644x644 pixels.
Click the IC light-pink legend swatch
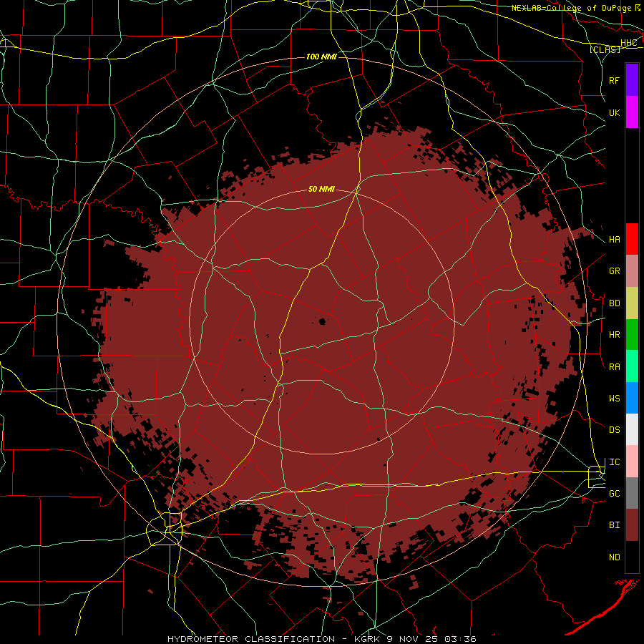(632, 462)
